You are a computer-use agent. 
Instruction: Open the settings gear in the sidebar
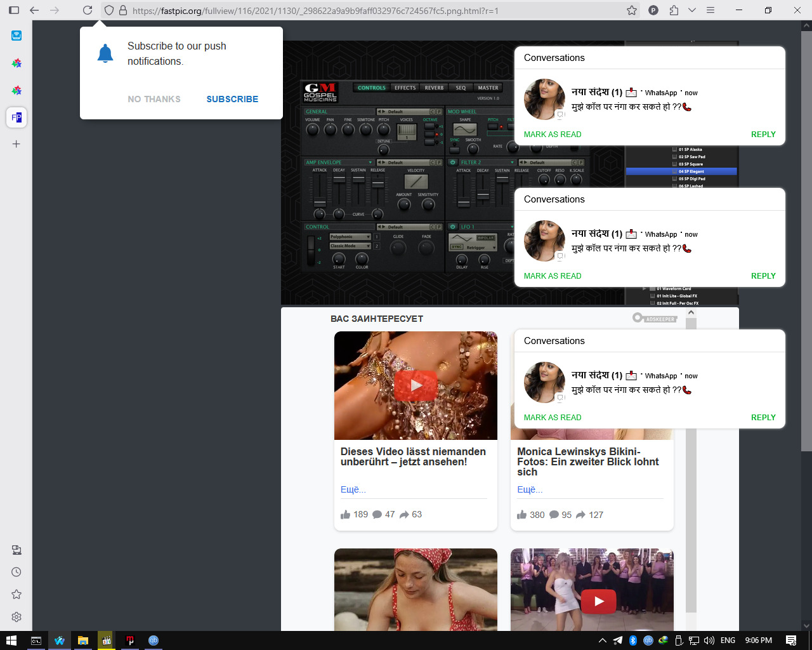pos(16,617)
